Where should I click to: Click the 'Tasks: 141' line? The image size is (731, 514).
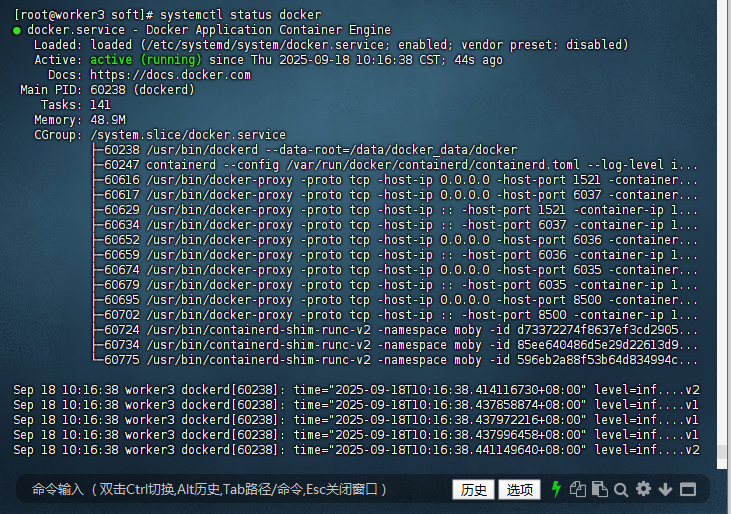click(76, 105)
